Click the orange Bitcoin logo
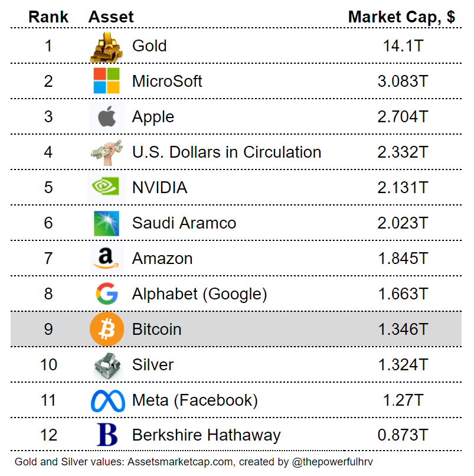Viewport: 474px width, 476px height. click(x=106, y=329)
